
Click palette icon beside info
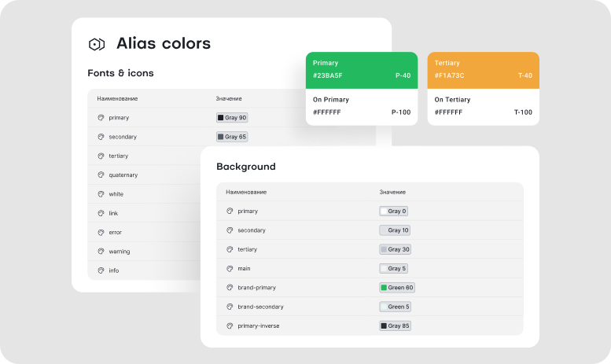click(101, 270)
